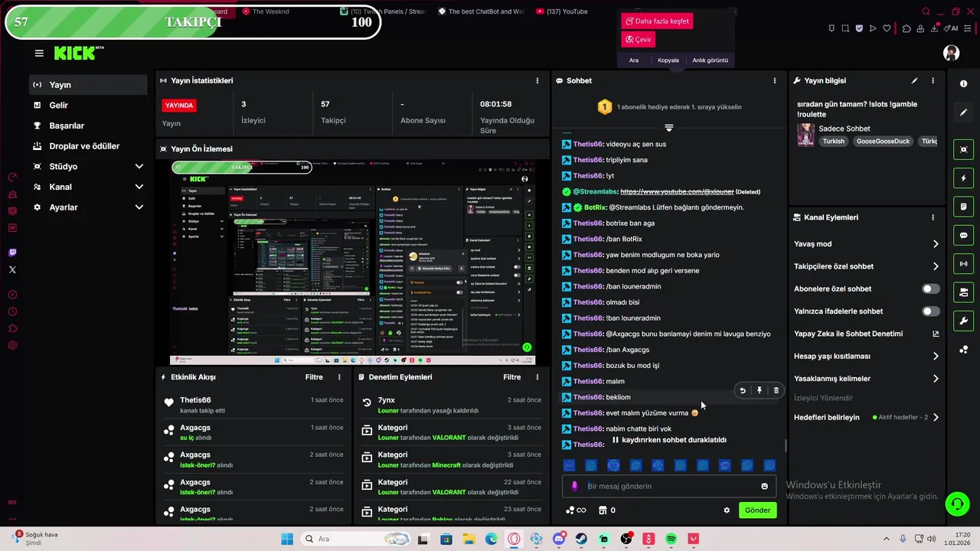Open Denetim Eylemleri three-dot options
This screenshot has height=551, width=980.
(x=537, y=377)
